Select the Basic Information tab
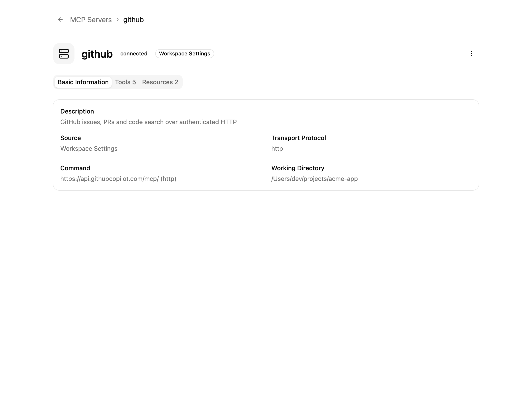Viewport: 532px width, 399px height. click(83, 82)
